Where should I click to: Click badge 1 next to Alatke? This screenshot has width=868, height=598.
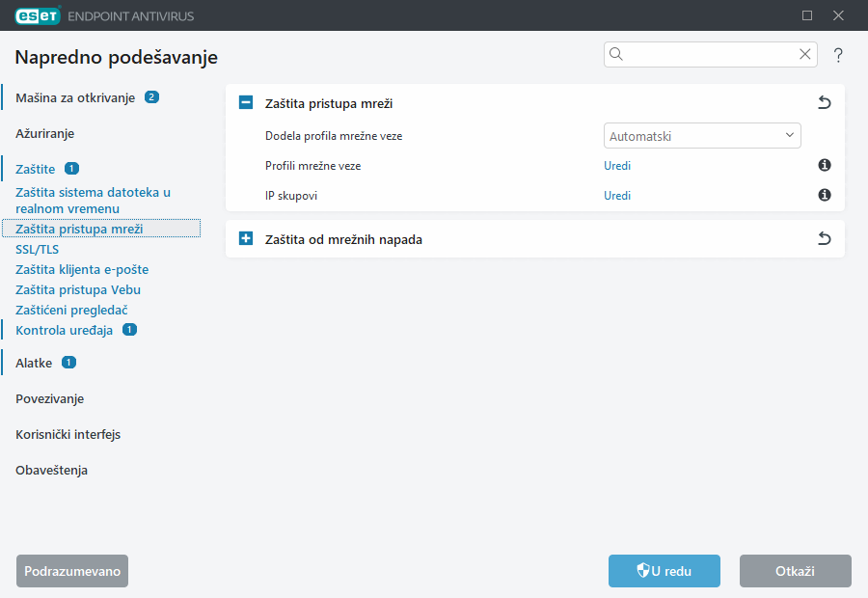click(68, 362)
